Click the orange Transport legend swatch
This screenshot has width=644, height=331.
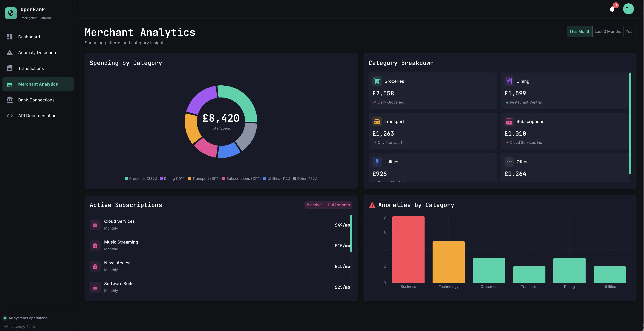190,179
